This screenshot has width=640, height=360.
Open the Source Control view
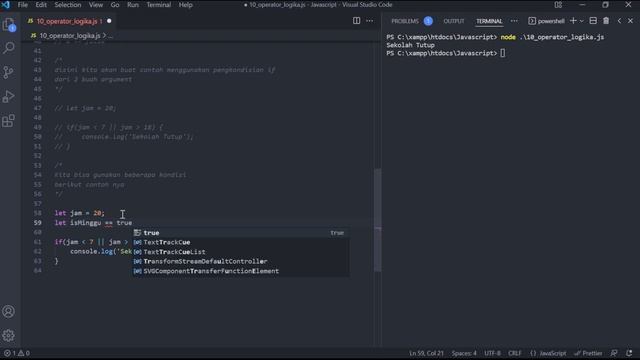click(x=8, y=72)
